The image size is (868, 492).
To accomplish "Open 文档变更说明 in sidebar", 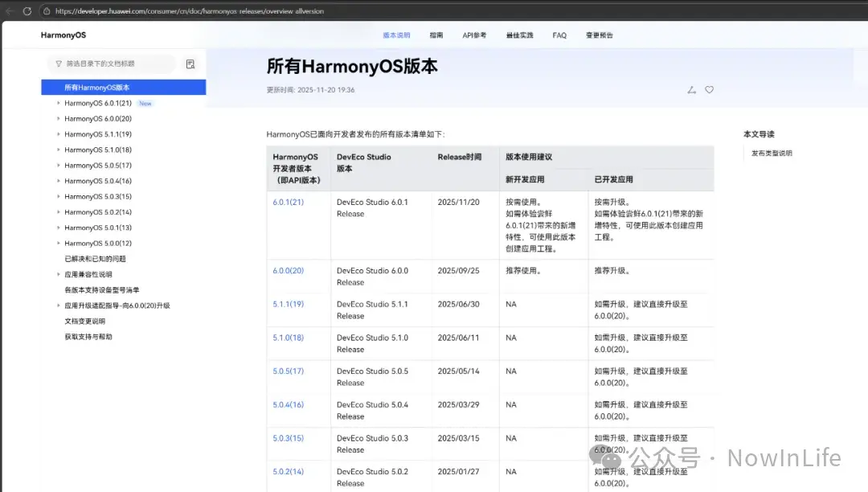I will coord(84,321).
